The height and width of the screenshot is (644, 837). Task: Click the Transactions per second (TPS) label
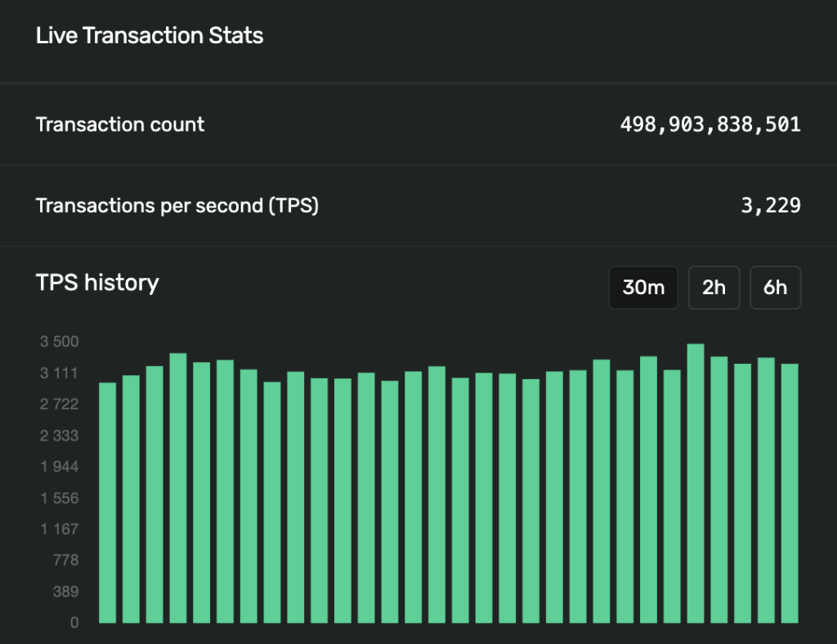click(x=177, y=205)
